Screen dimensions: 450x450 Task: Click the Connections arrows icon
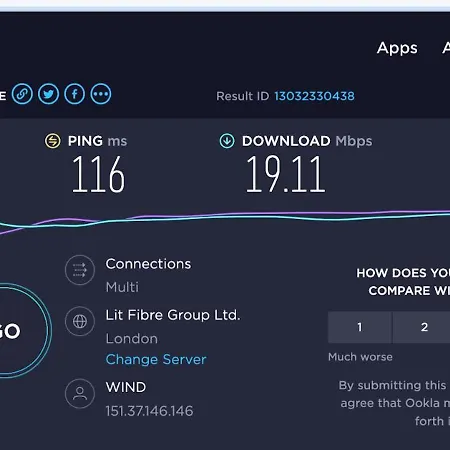click(80, 270)
